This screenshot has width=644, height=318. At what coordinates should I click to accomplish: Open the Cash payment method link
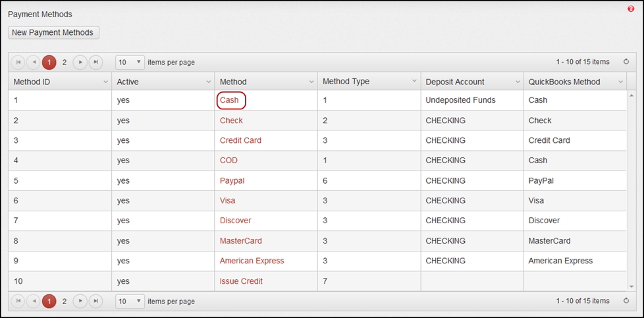[229, 100]
